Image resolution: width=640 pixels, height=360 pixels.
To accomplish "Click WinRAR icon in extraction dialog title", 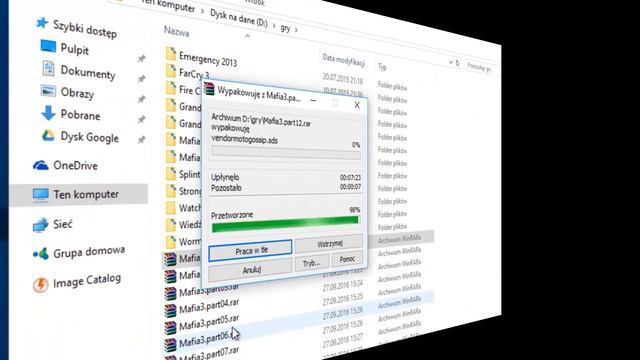I will point(209,88).
